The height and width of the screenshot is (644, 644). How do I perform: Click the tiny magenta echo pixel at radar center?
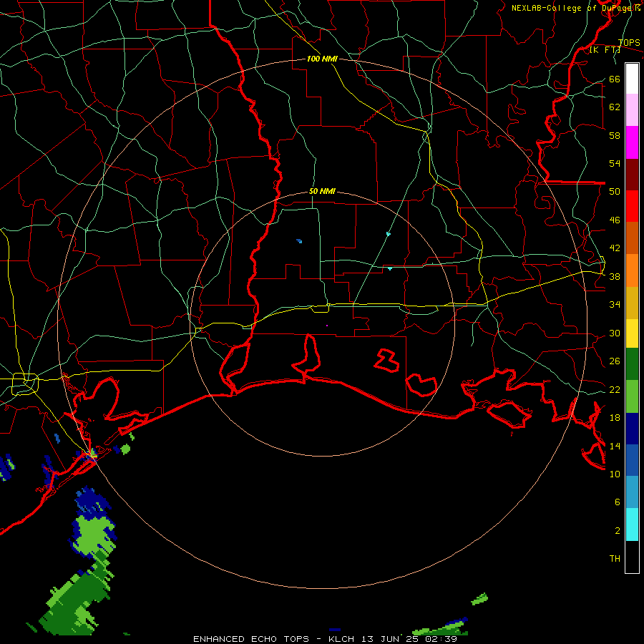pos(327,326)
